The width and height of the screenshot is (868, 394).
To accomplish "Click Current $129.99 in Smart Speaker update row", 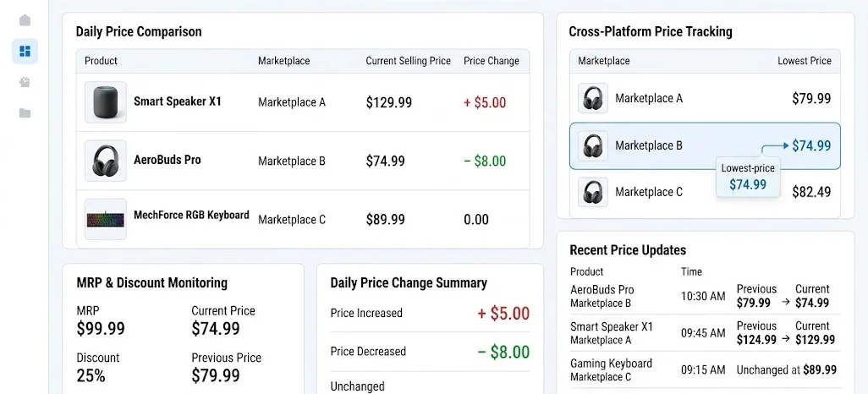I will tap(815, 333).
